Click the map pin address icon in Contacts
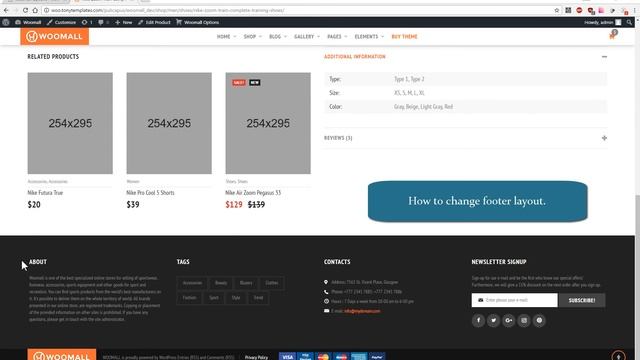This screenshot has height=360, width=640. click(x=326, y=282)
